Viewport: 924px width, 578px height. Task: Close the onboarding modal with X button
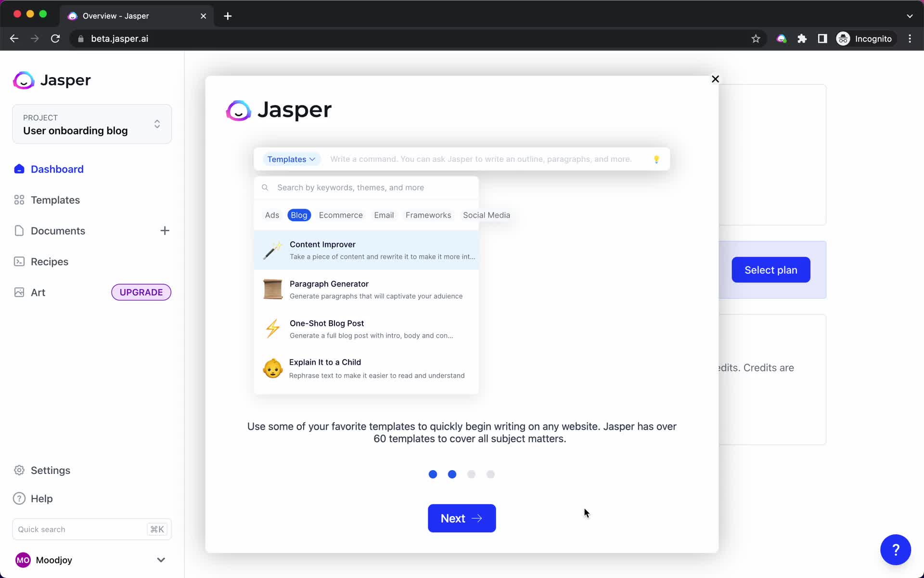715,79
